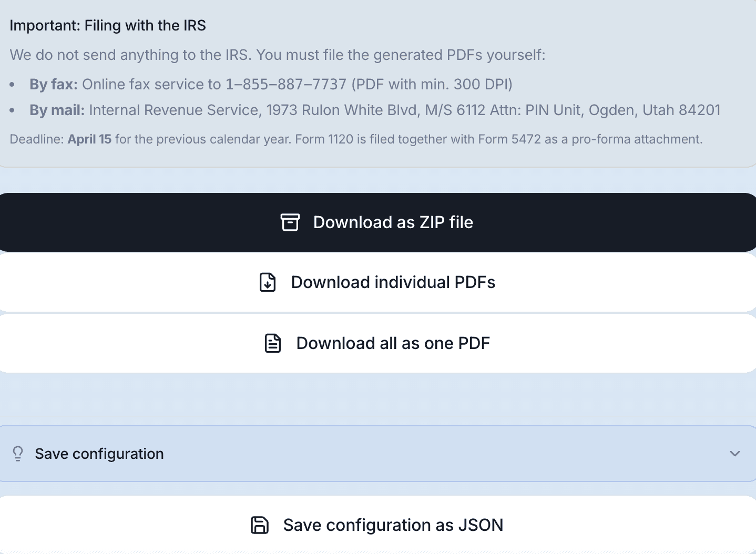756x554 pixels.
Task: Select the file icon on individual PDFs button
Action: 267,282
